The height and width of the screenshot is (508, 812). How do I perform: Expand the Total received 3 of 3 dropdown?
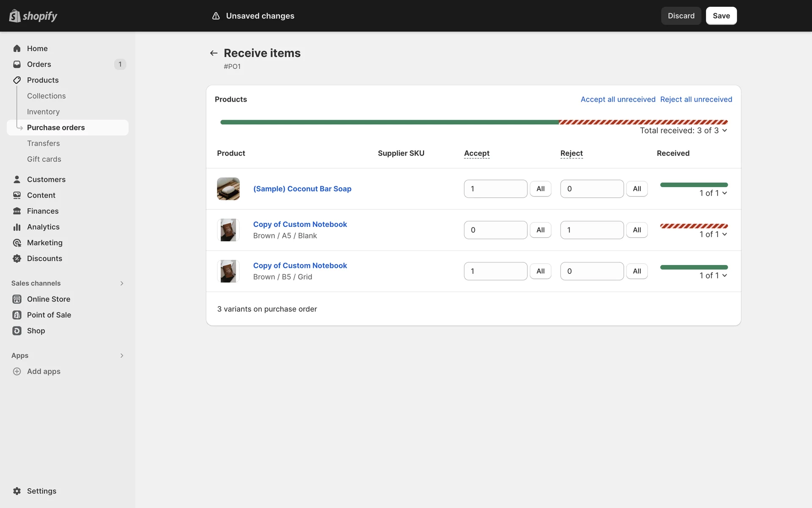tap(683, 130)
